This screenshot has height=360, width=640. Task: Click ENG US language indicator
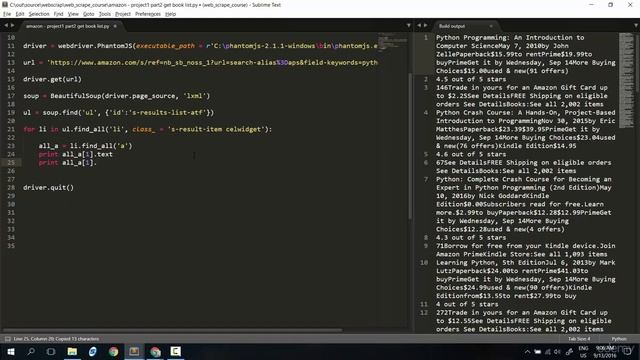tap(583, 352)
